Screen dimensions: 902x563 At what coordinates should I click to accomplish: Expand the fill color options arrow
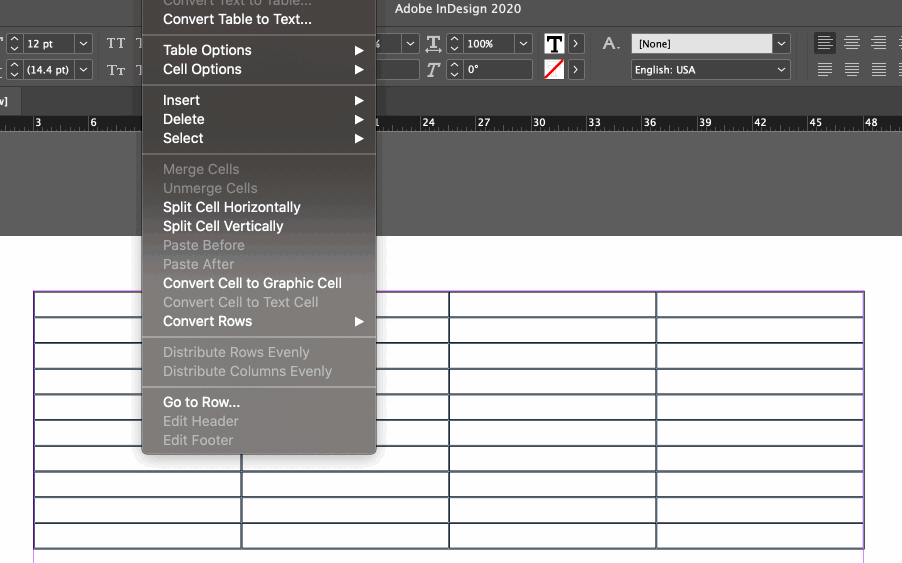576,44
